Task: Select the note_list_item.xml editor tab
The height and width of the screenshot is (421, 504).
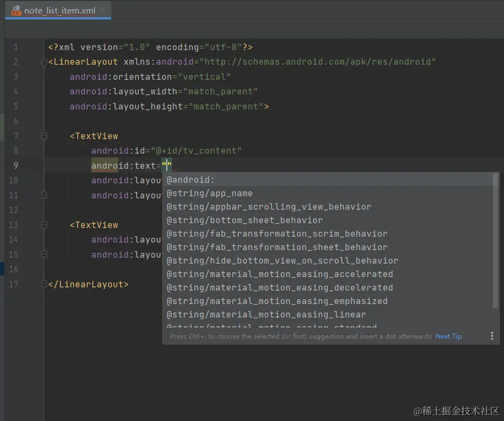Action: point(58,10)
